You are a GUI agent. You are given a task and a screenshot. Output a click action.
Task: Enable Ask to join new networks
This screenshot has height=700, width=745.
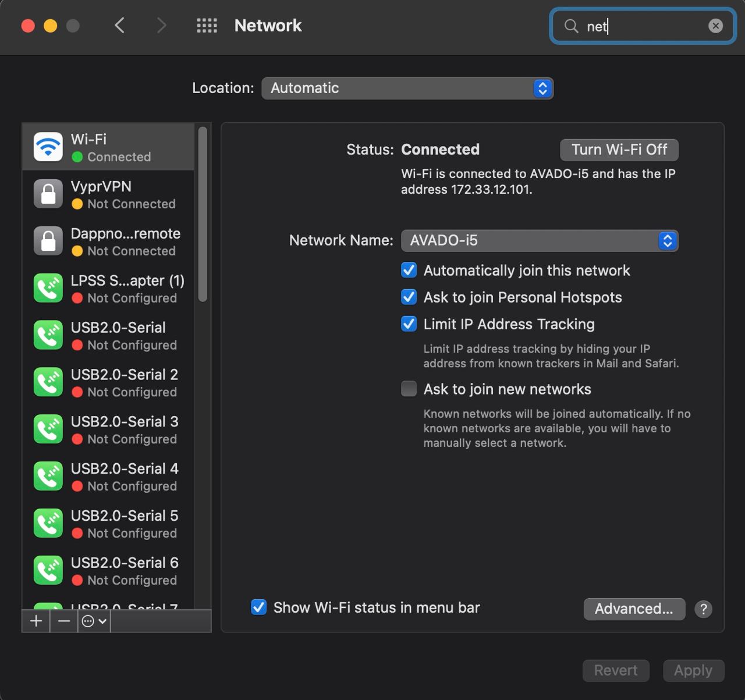[409, 389]
